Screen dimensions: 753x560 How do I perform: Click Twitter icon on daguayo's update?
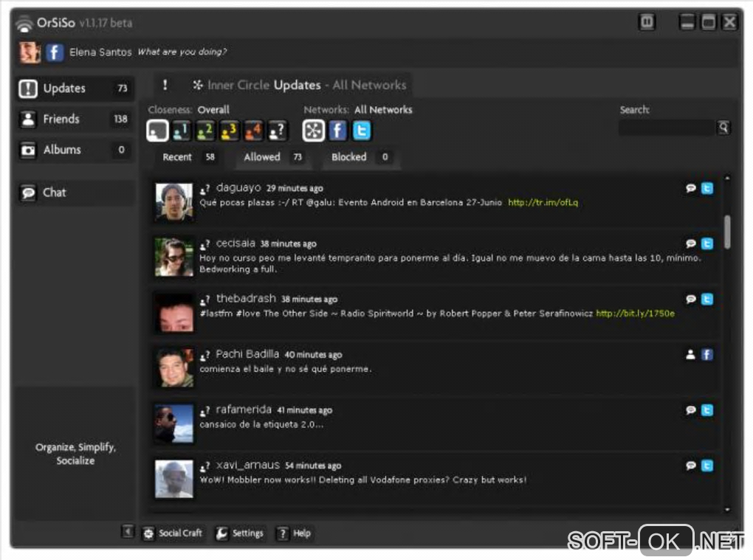click(707, 188)
